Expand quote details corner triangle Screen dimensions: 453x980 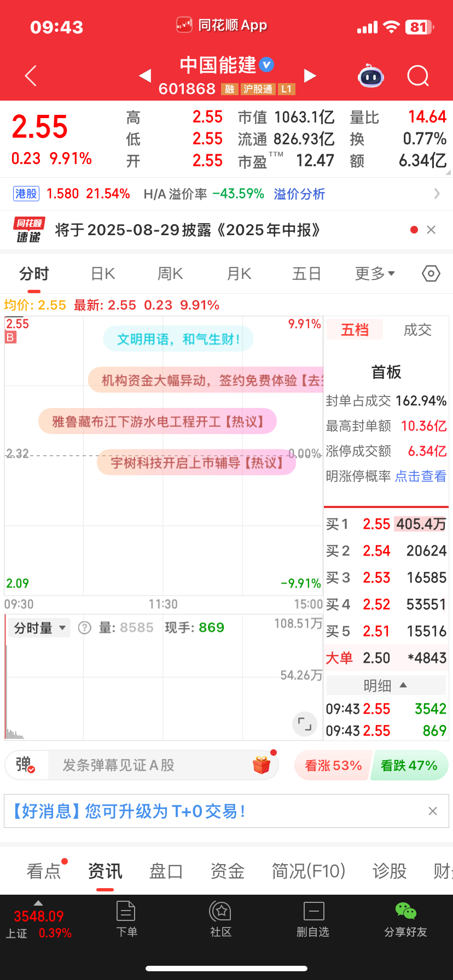click(448, 172)
